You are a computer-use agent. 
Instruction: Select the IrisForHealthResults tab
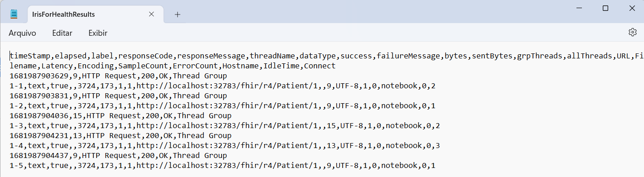63,14
